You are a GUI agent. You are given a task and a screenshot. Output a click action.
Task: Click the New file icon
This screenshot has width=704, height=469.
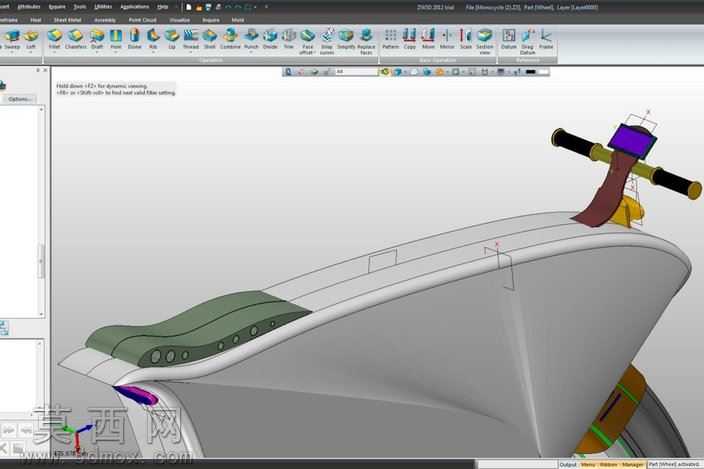[x=189, y=7]
